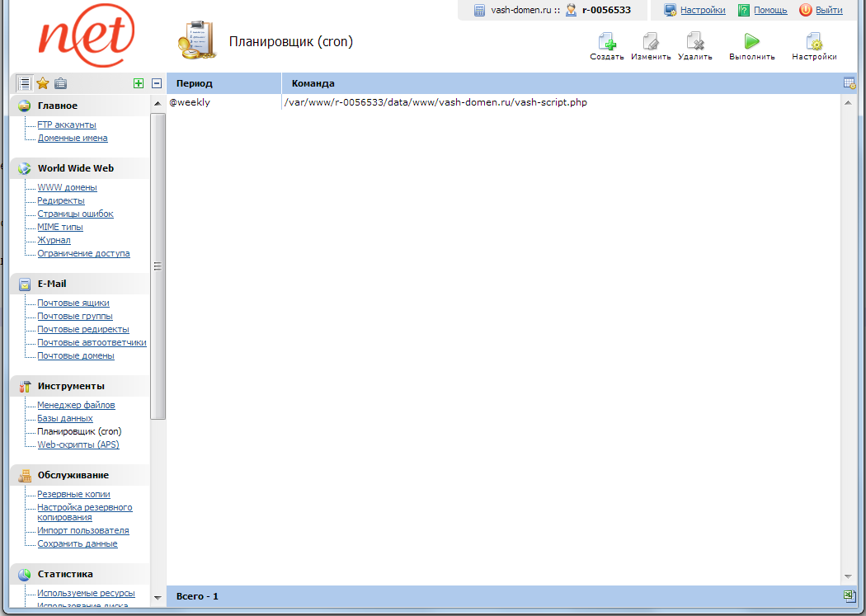This screenshot has height=616, width=866.
Task: Click the Выйти logout link
Action: click(829, 11)
